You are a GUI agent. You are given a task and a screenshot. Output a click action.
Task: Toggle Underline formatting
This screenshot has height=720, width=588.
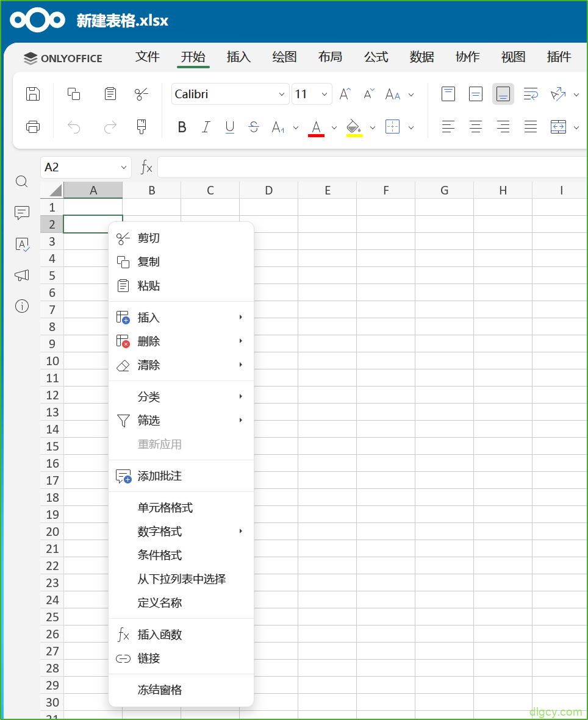(230, 127)
